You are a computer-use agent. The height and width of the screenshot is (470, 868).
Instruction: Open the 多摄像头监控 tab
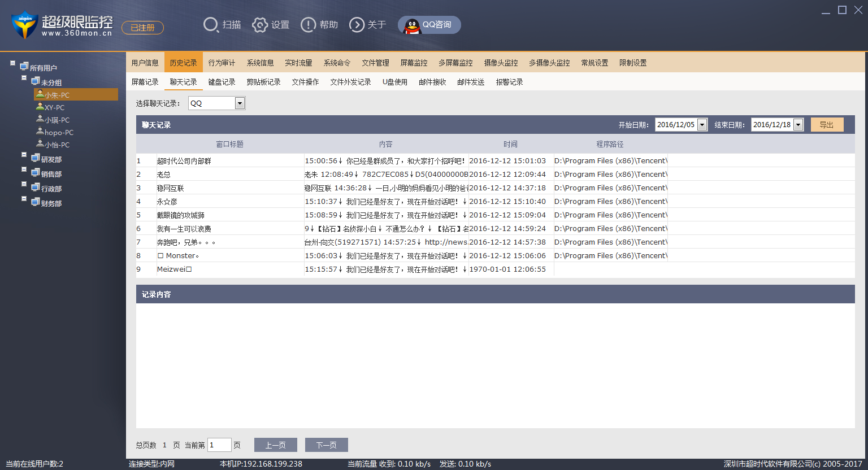pos(550,63)
